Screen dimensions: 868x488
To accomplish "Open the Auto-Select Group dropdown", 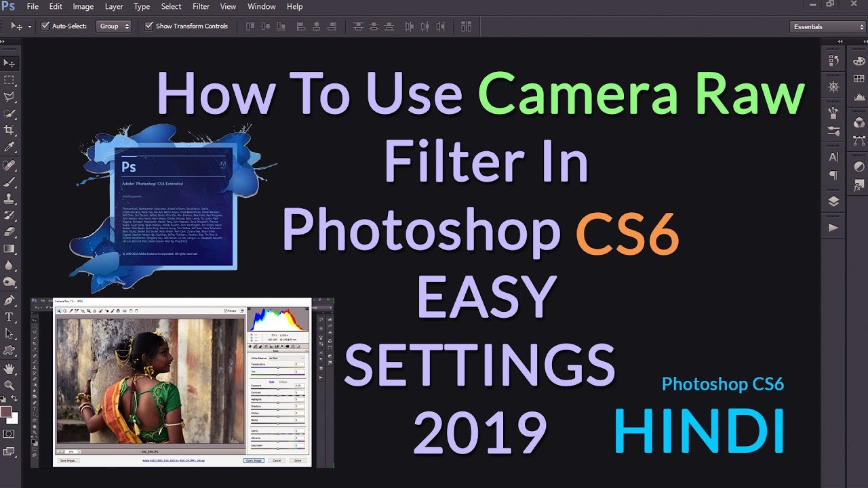I will click(114, 26).
